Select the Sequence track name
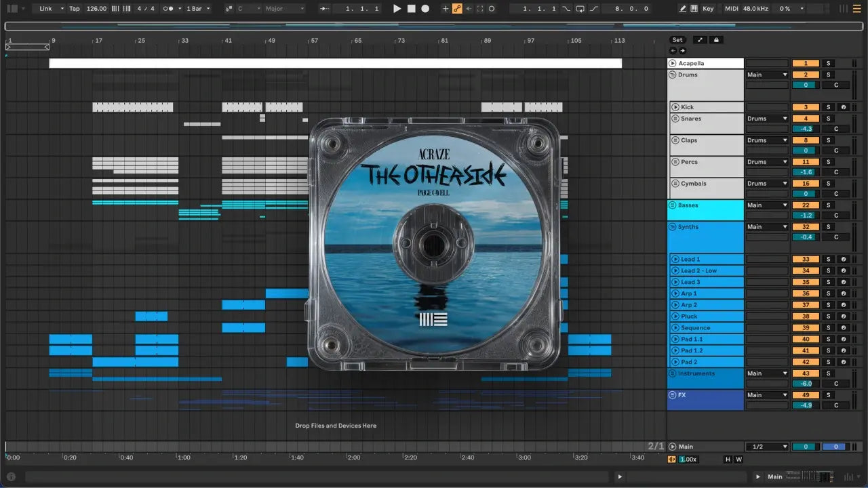The image size is (868, 488). (x=696, y=328)
